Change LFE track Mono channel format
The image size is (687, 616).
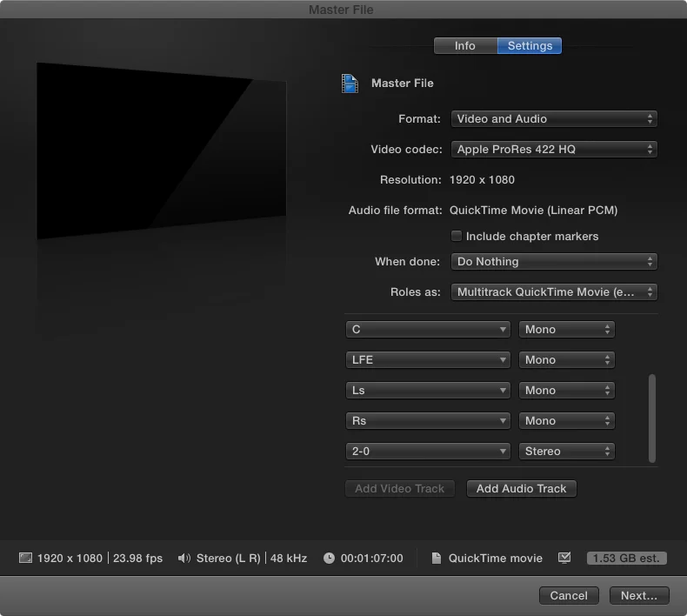coord(566,359)
